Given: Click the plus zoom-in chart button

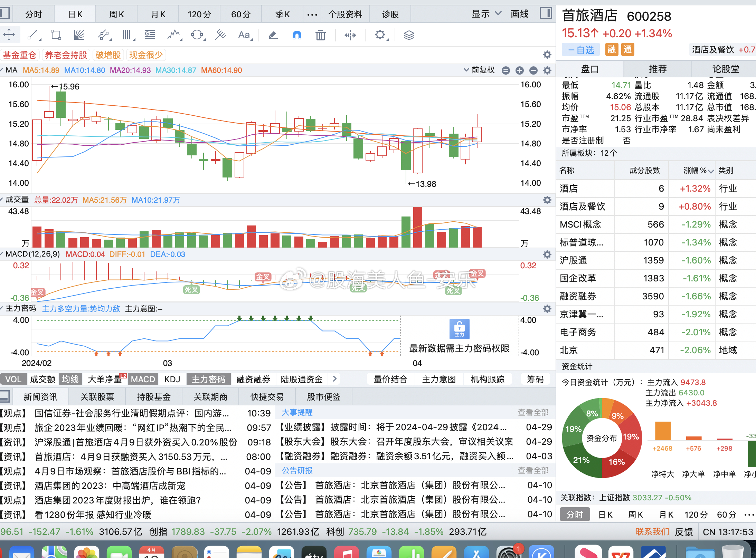Looking at the screenshot, I should click(519, 70).
